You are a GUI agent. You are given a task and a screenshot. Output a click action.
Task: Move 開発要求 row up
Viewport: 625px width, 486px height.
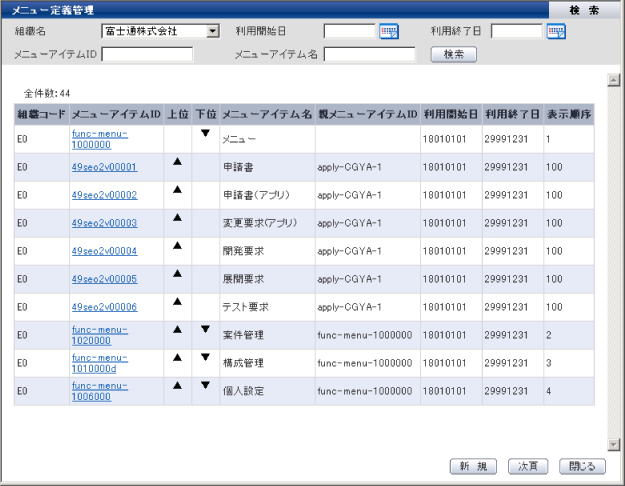(x=177, y=246)
